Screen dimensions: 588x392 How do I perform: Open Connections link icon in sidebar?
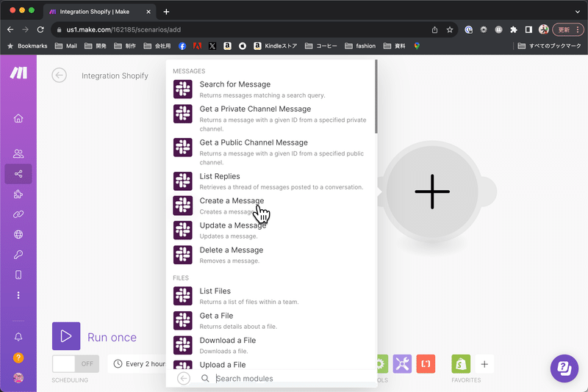click(18, 214)
